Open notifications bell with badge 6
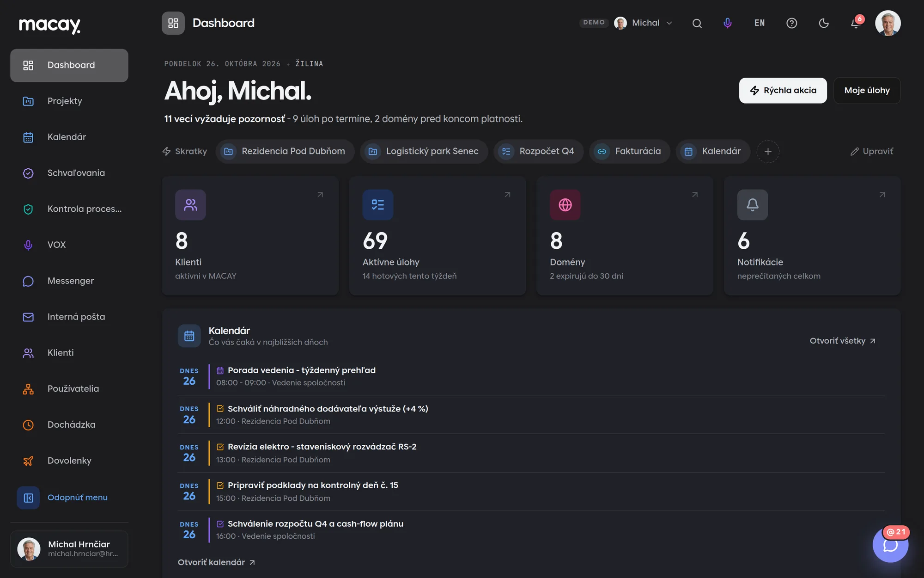Image resolution: width=924 pixels, height=578 pixels. coord(856,23)
